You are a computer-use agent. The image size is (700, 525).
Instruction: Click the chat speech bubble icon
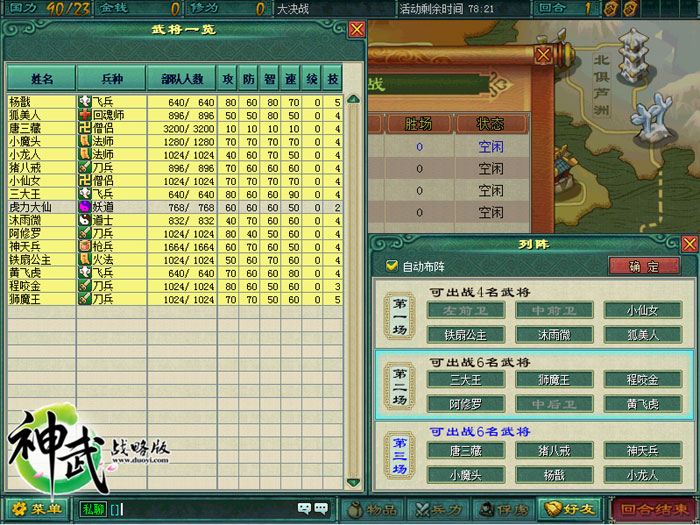click(x=322, y=509)
